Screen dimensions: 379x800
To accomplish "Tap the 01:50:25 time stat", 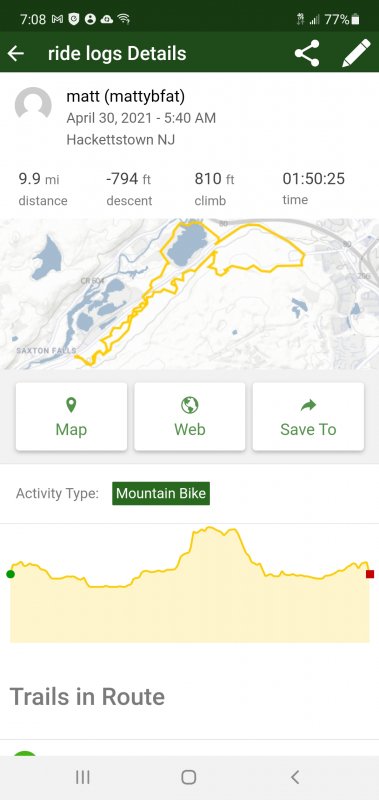I will [x=313, y=188].
